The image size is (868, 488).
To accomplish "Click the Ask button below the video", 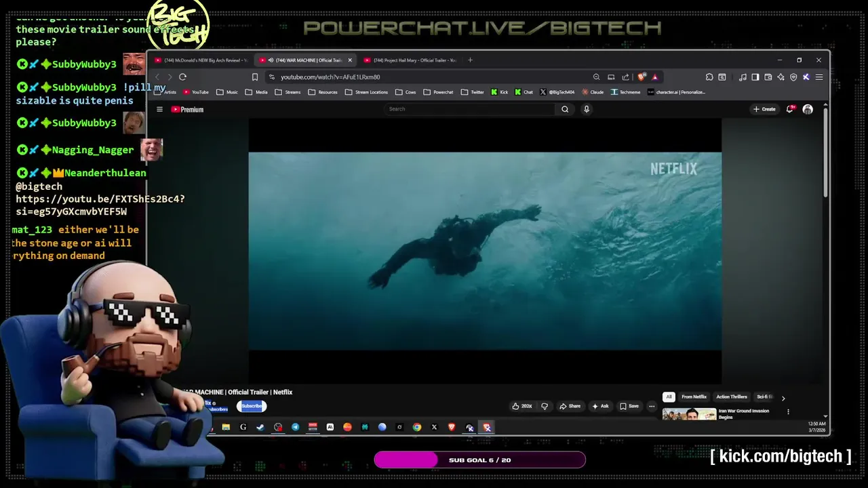I will 600,406.
